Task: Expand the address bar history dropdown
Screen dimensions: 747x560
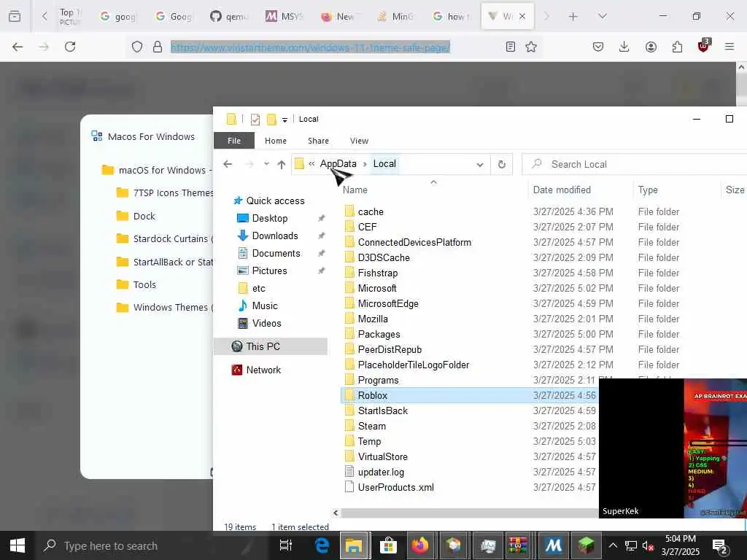Action: click(x=480, y=164)
